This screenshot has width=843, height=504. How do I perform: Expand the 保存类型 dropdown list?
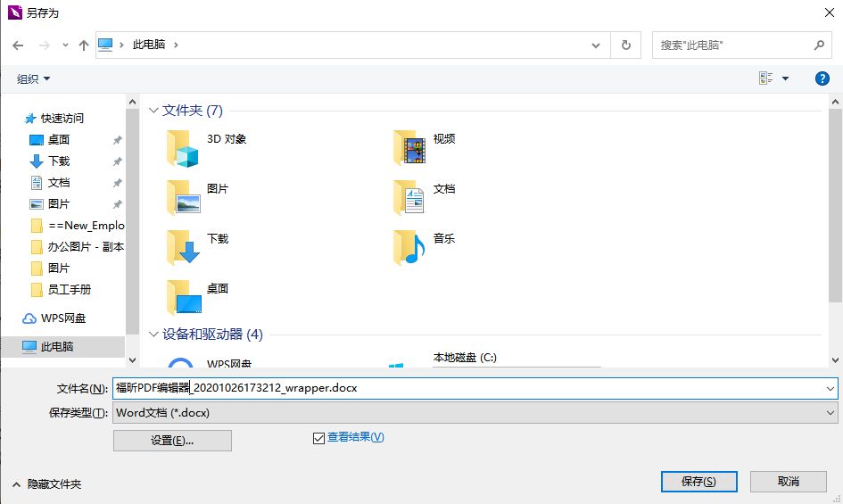coord(831,413)
